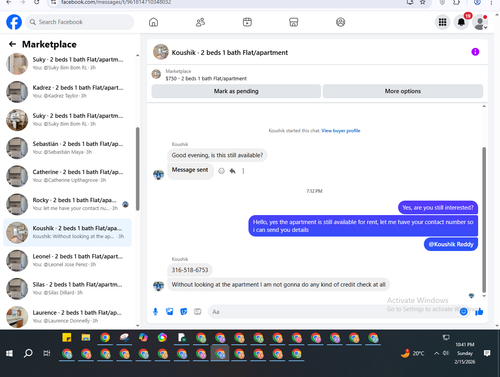The image size is (500, 377).
Task: Open the volume control in tray
Action: click(x=446, y=353)
